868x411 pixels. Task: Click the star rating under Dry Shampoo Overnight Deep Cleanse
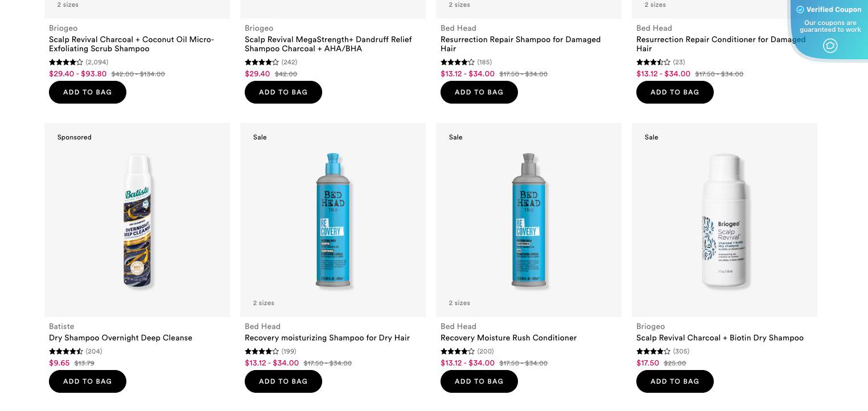tap(66, 351)
